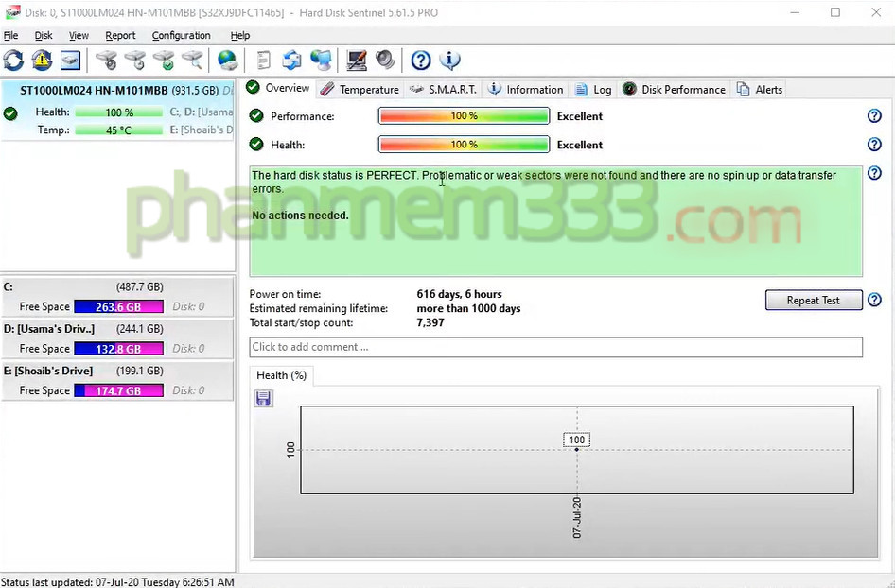
Task: Select the C: drive free space bar
Action: pos(118,306)
